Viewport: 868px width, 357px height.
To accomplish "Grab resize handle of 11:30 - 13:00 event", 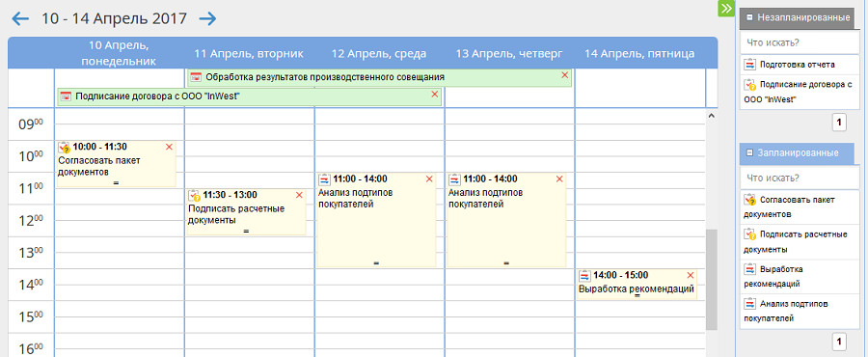I will (246, 231).
